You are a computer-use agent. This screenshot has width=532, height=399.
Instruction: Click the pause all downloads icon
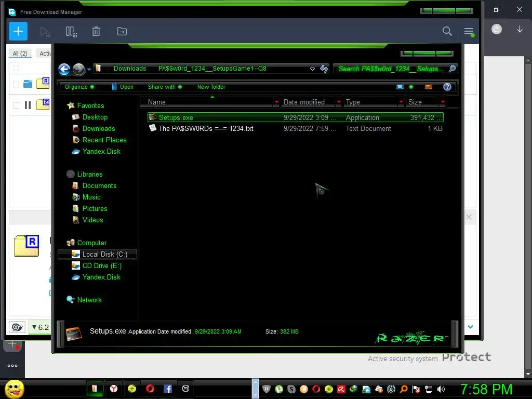pos(71,32)
